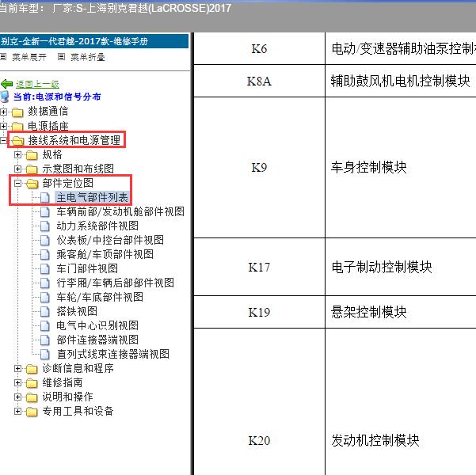476x475 pixels.
Task: Open the 动力系统部件视图 document
Action: coord(97,226)
